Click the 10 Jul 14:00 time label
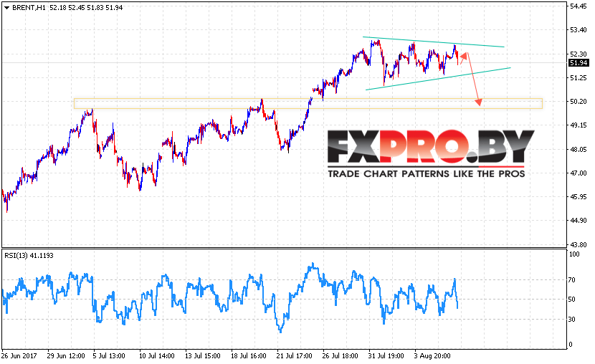595x364 pixels. click(x=157, y=356)
